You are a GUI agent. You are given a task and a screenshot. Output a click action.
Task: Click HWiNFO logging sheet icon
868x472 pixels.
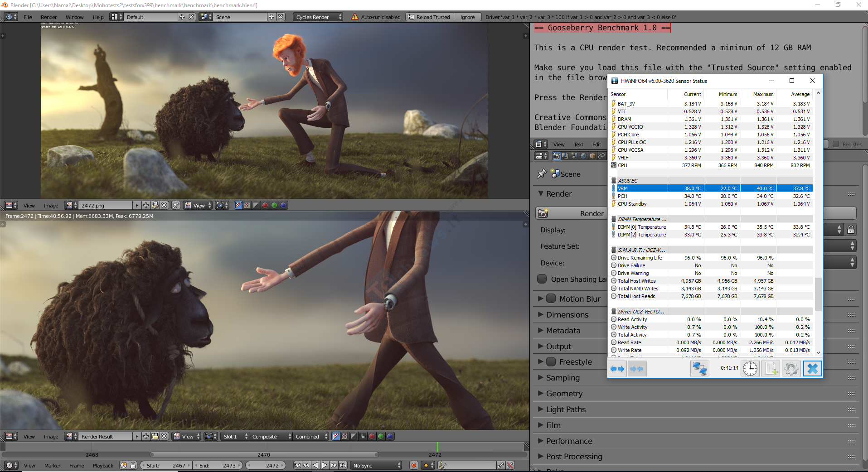coord(771,368)
